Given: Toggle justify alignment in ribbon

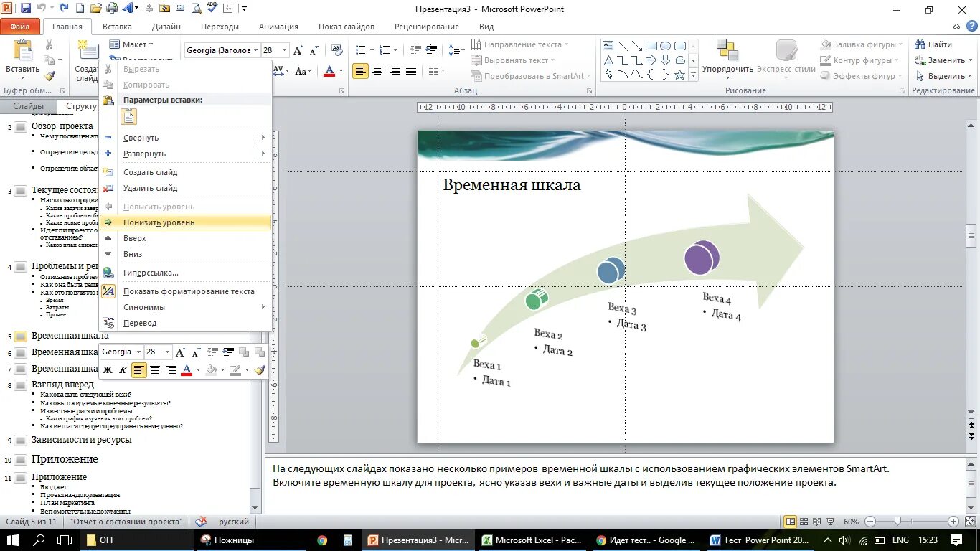Looking at the screenshot, I should click(411, 71).
